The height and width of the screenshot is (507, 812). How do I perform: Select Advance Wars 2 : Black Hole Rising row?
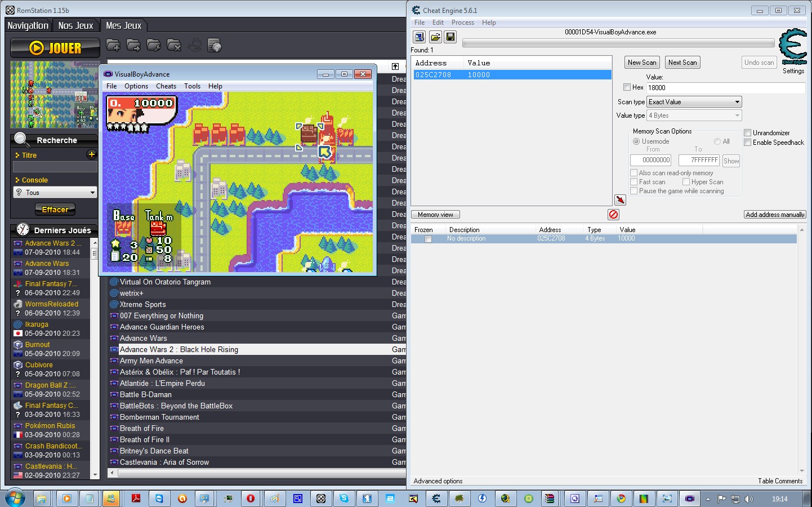click(256, 349)
